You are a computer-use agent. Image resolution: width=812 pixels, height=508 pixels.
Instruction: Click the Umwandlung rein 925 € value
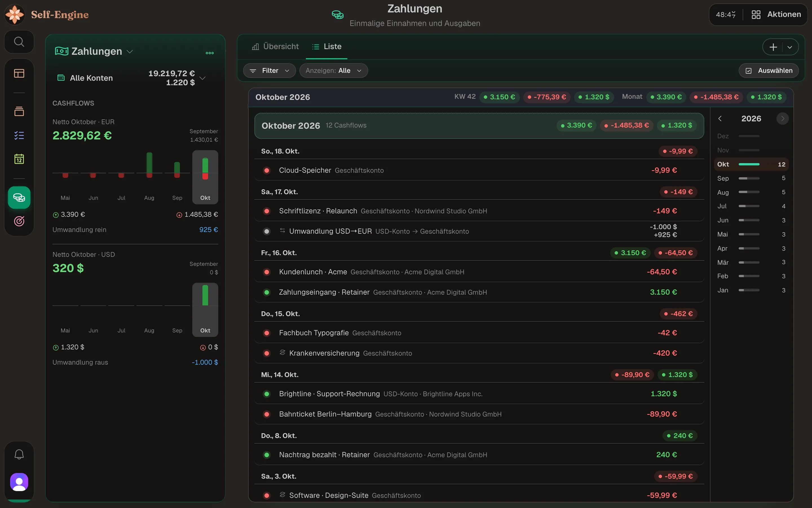(x=208, y=230)
